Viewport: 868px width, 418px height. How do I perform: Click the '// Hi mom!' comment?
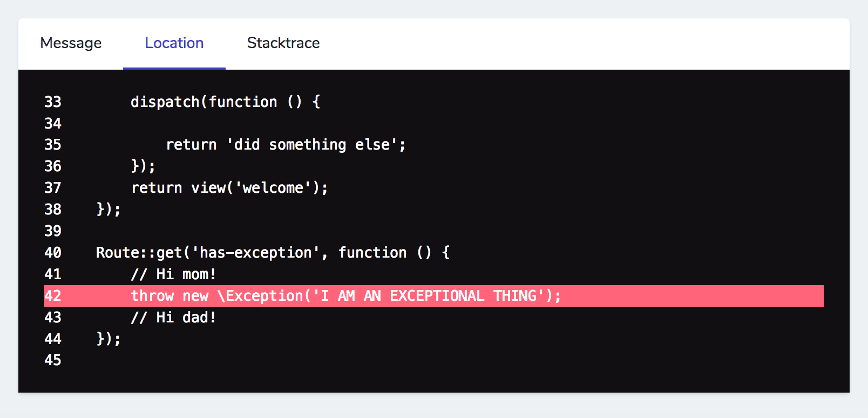[173, 274]
